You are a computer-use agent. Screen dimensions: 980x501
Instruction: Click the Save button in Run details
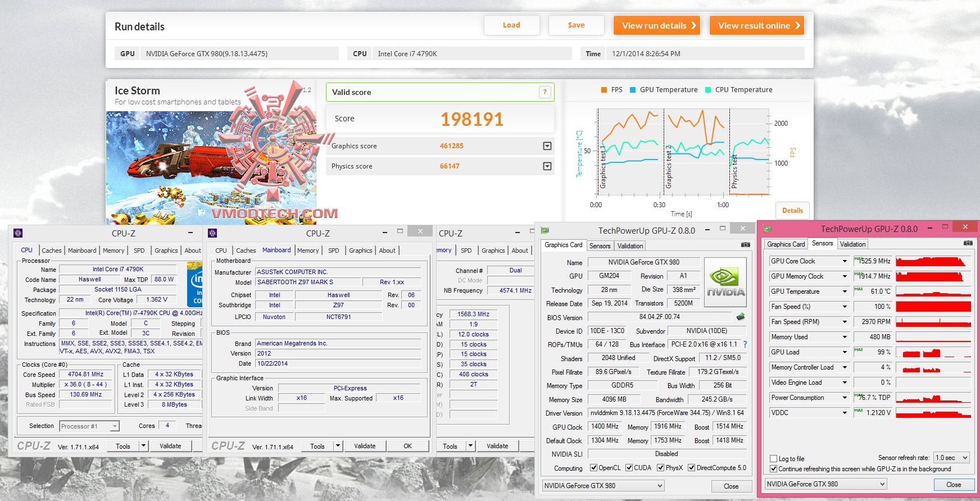pyautogui.click(x=576, y=25)
